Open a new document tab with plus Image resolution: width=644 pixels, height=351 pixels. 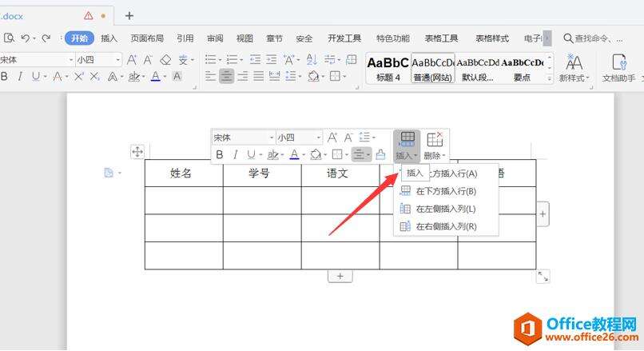(x=129, y=16)
